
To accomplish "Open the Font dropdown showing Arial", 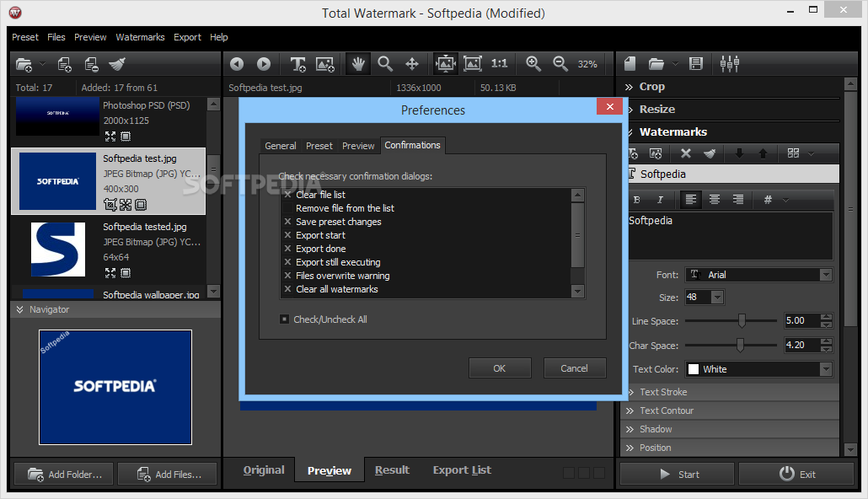I will 759,275.
